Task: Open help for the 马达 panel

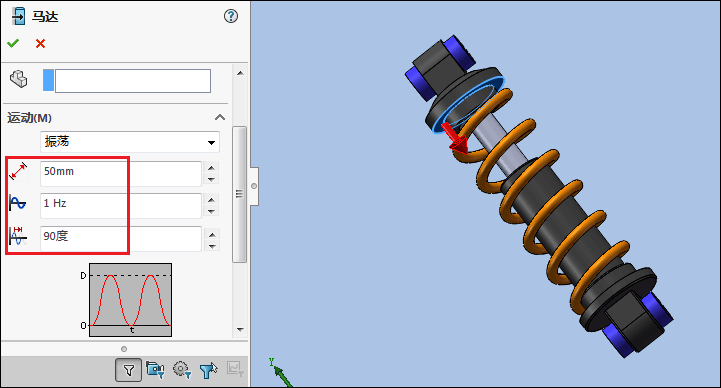Action: point(231,17)
